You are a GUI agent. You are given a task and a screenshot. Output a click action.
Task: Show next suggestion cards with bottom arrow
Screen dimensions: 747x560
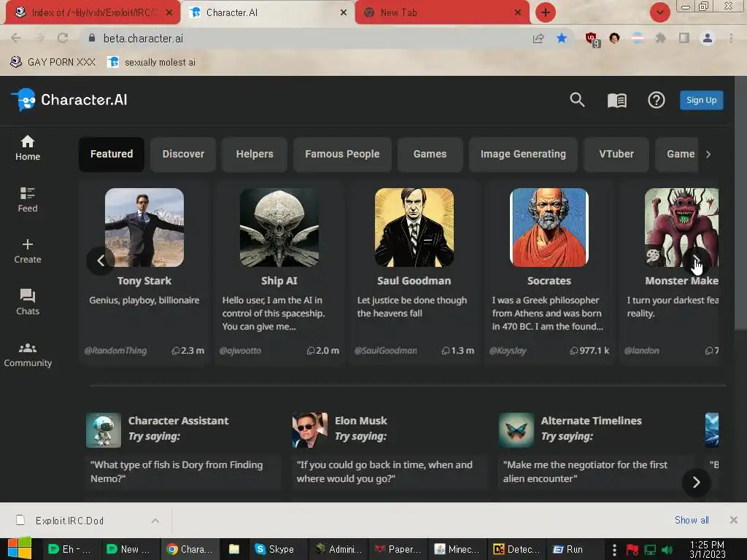pos(696,483)
